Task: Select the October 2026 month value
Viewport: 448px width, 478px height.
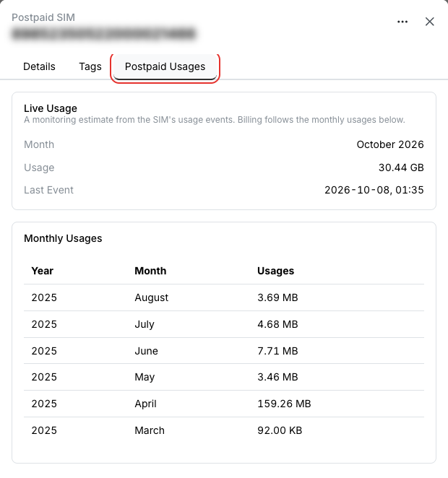Action: (390, 144)
